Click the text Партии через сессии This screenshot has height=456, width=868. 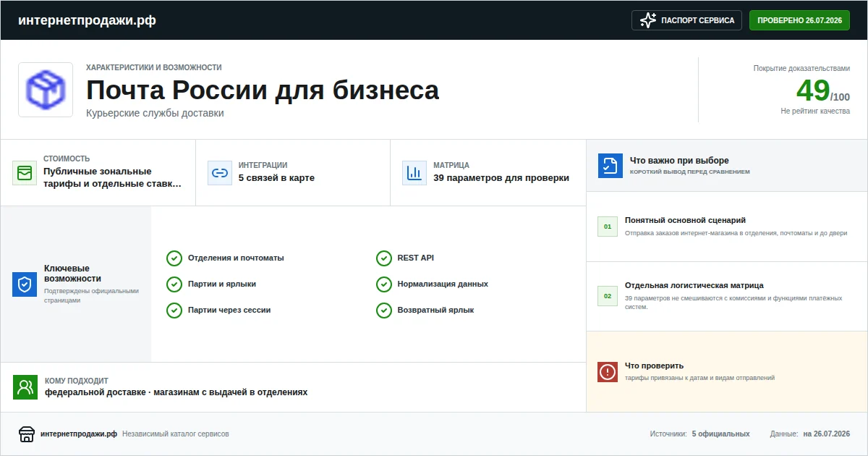[229, 311]
